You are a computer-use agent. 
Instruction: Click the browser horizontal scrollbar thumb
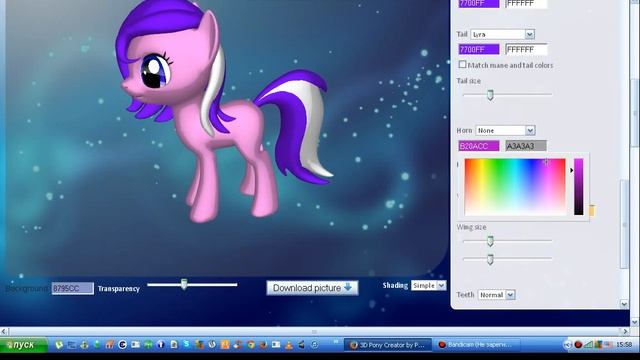314,331
